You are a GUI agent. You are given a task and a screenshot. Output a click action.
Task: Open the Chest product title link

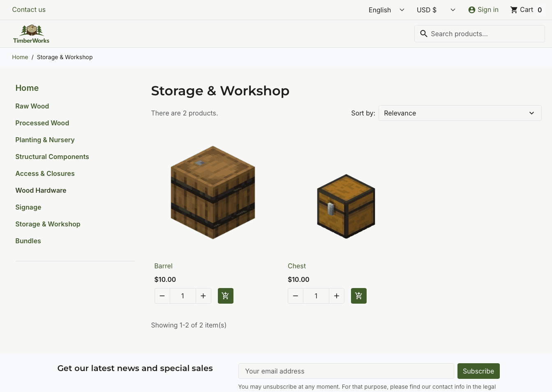pyautogui.click(x=297, y=266)
